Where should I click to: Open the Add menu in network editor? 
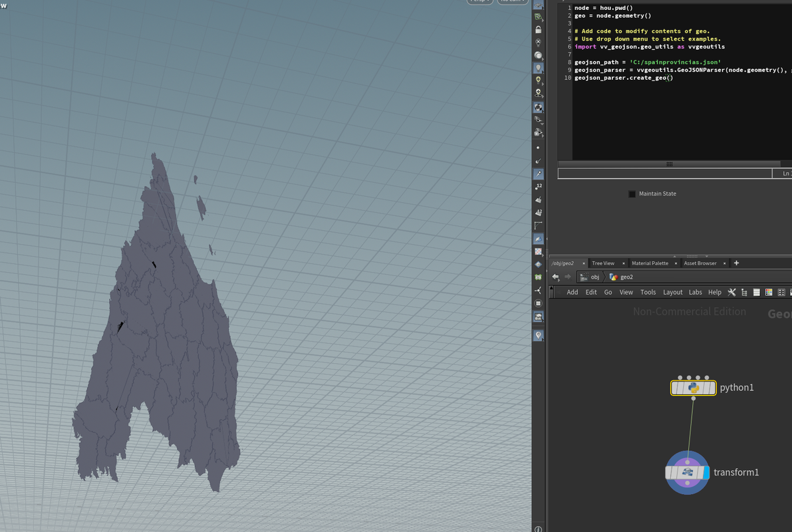coord(573,293)
